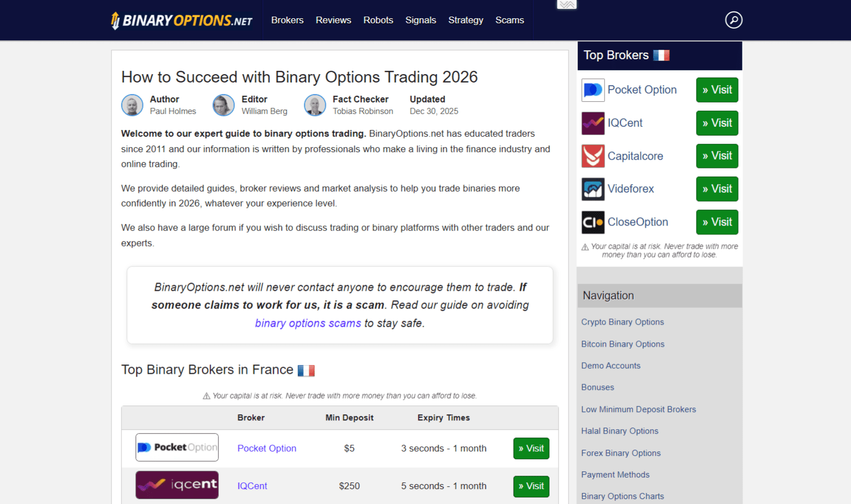Viewport: 851px width, 504px height.
Task: Click the Videoforex chart logo
Action: 592,189
